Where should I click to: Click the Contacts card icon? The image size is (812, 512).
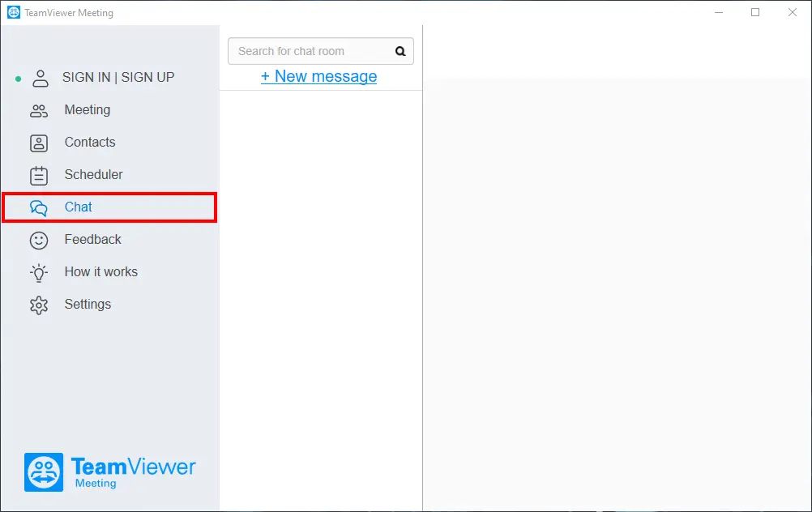click(x=39, y=143)
